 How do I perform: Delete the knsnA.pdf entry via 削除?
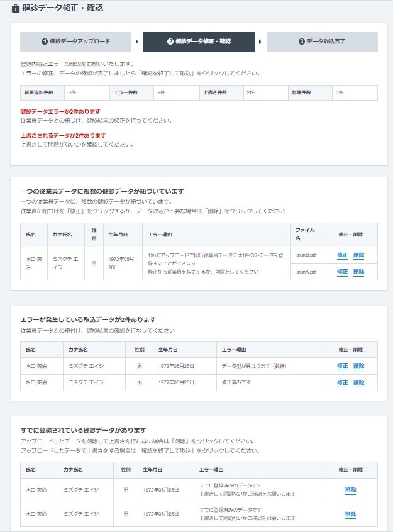coord(358,272)
